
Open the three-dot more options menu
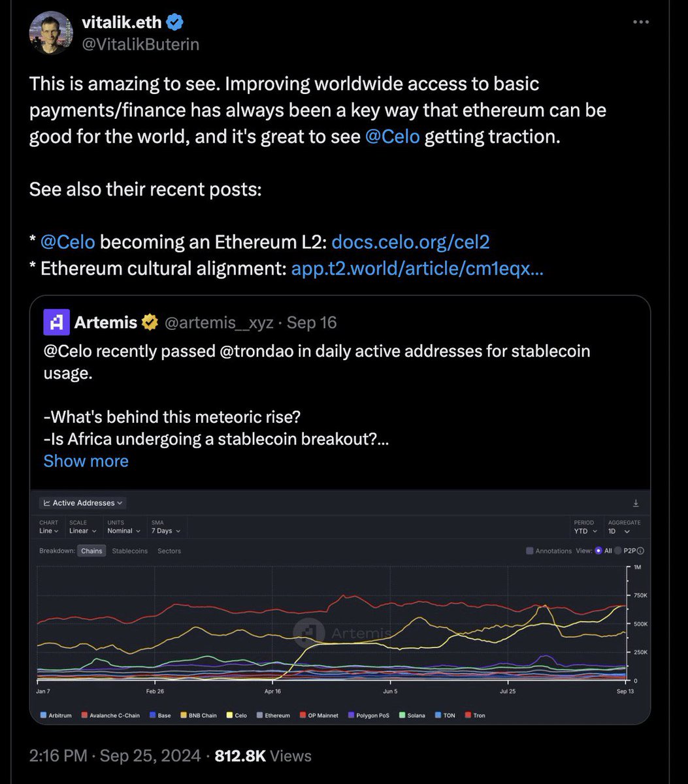pyautogui.click(x=642, y=22)
